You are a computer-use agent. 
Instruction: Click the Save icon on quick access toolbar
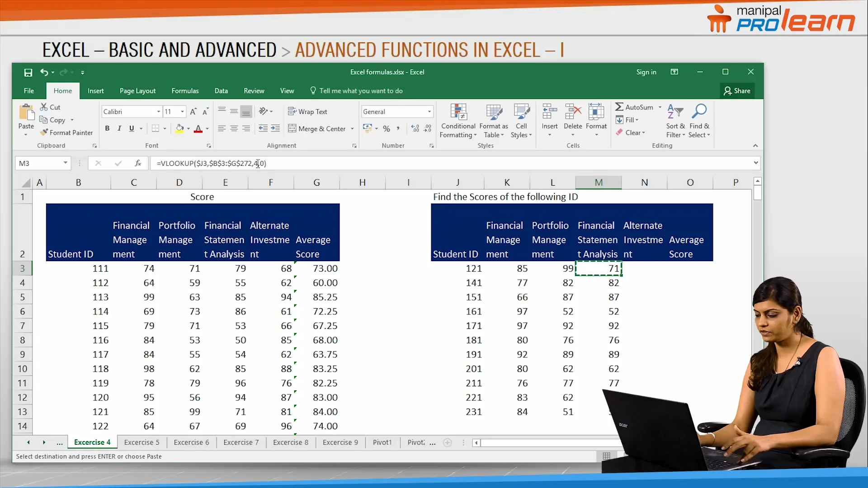click(28, 72)
